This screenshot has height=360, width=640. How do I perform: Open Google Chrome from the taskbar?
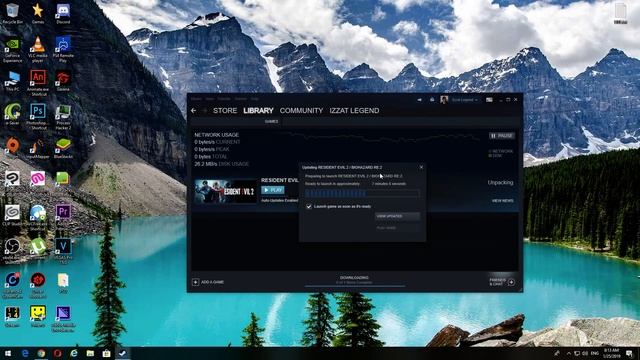click(x=41, y=353)
